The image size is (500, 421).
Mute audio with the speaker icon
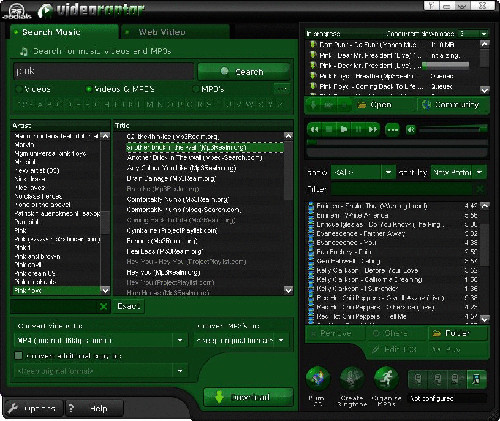[x=411, y=129]
